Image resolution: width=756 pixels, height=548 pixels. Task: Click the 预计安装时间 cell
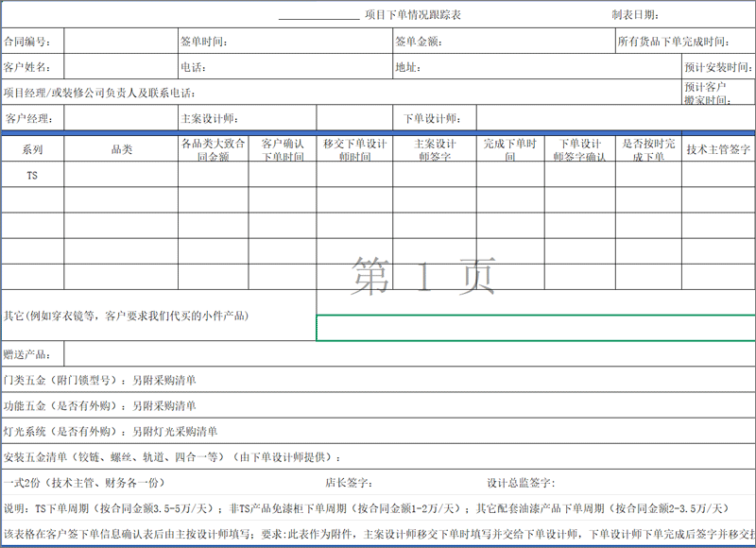pos(717,68)
